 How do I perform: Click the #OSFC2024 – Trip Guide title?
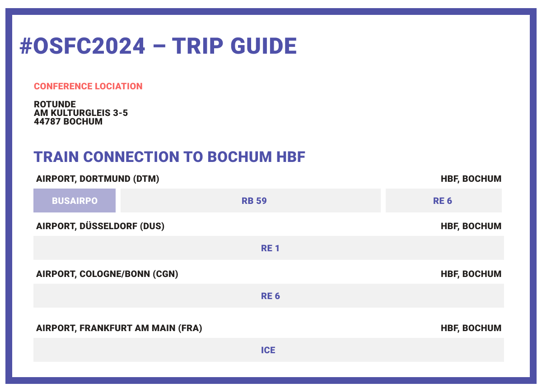click(x=158, y=46)
